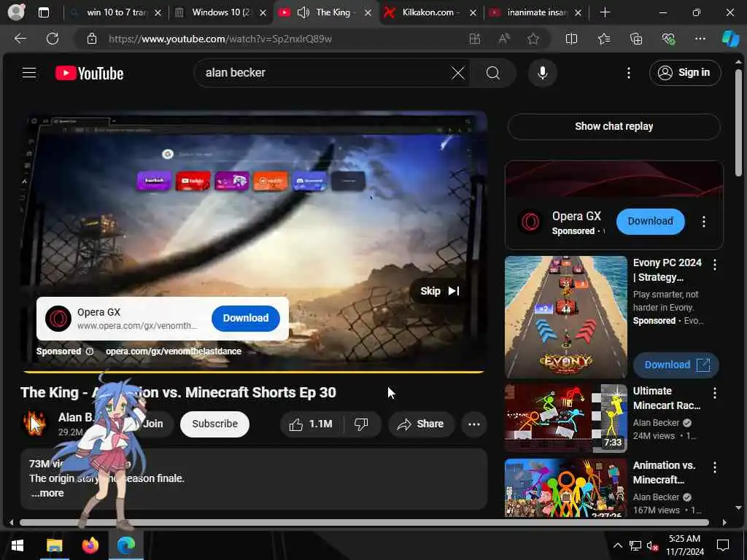Go to YouTube home via the logo

pos(89,74)
